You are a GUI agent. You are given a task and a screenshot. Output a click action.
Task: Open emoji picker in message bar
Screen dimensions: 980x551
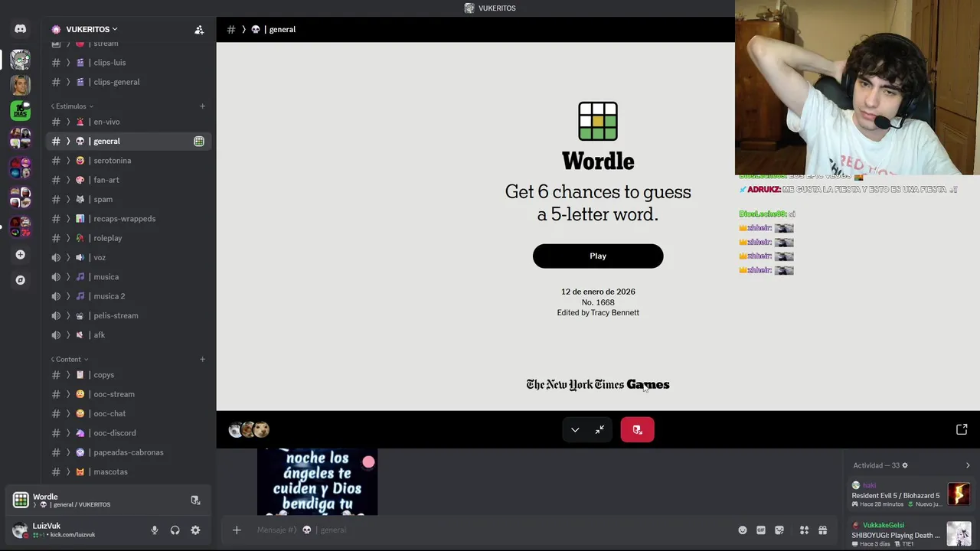click(x=742, y=530)
